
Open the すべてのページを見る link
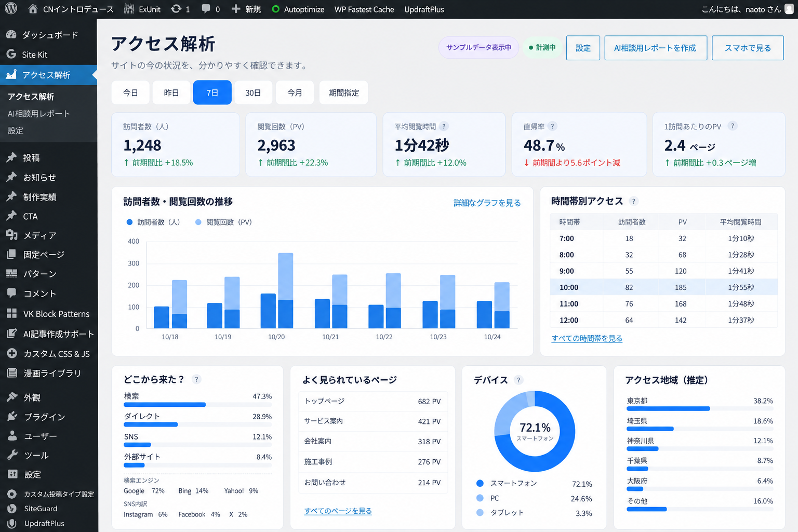pos(338,511)
